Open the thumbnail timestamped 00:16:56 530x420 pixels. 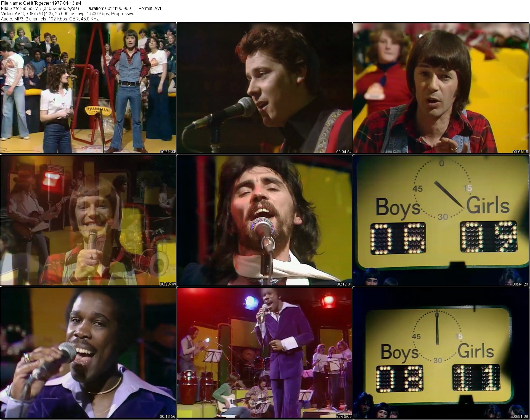(x=88, y=353)
